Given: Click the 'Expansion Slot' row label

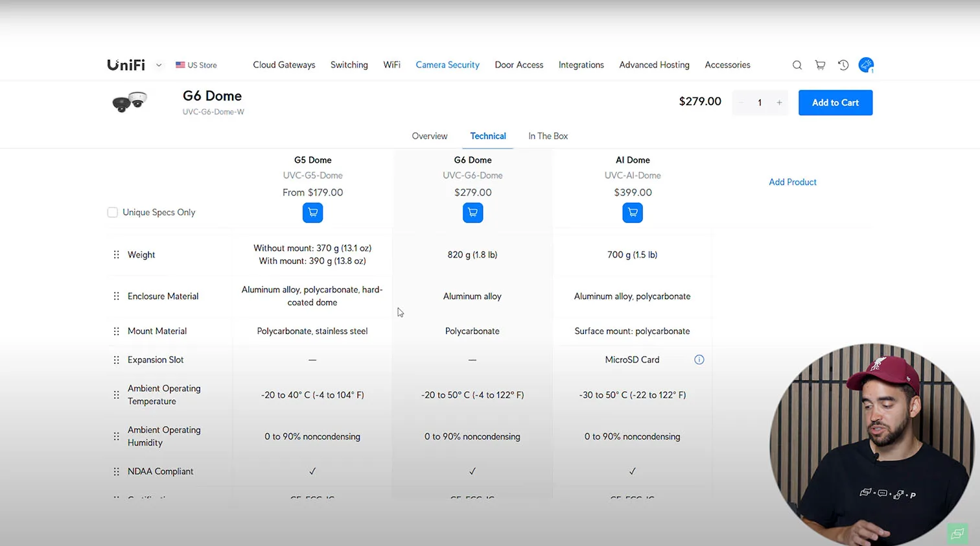Looking at the screenshot, I should coord(156,360).
